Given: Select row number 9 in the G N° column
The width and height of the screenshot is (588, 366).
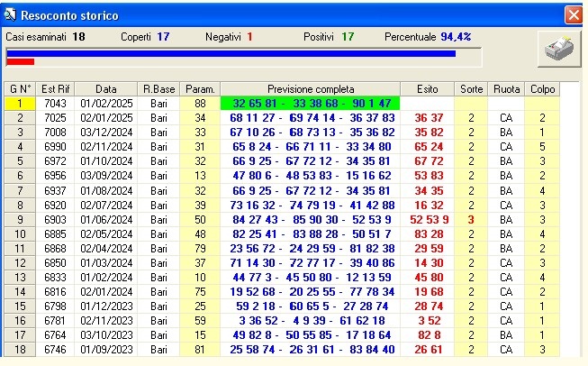Looking at the screenshot, I should pyautogui.click(x=19, y=219).
